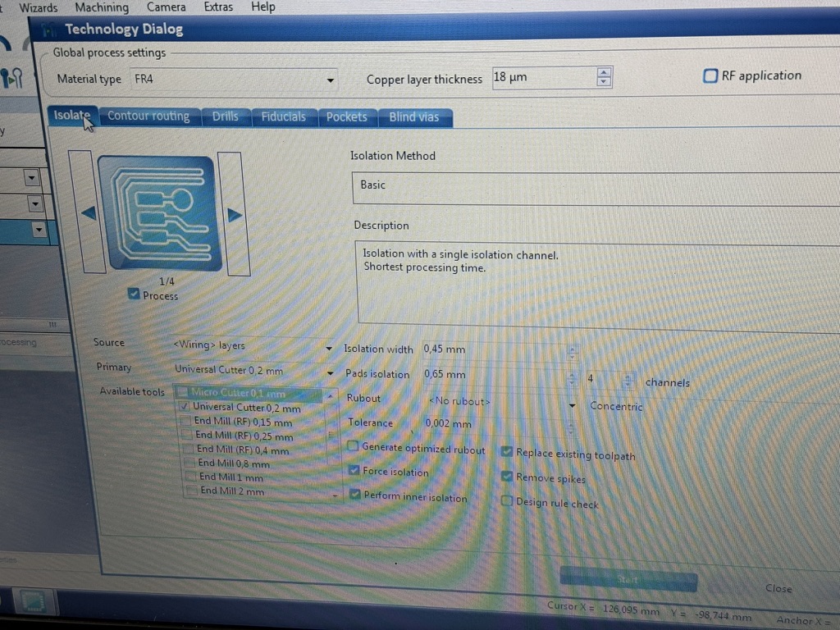Click scroll up arrow of Available tools list
The width and height of the screenshot is (840, 630).
pos(330,396)
